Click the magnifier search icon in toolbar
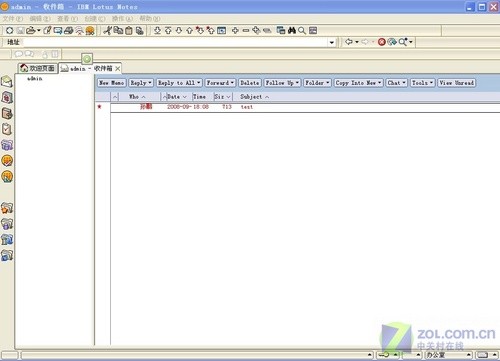Screen dimensions: 500x361 point(302,31)
